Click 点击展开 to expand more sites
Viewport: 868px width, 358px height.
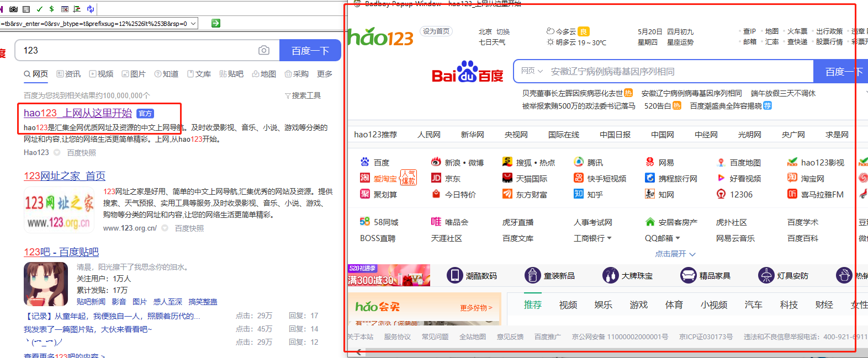(x=675, y=254)
